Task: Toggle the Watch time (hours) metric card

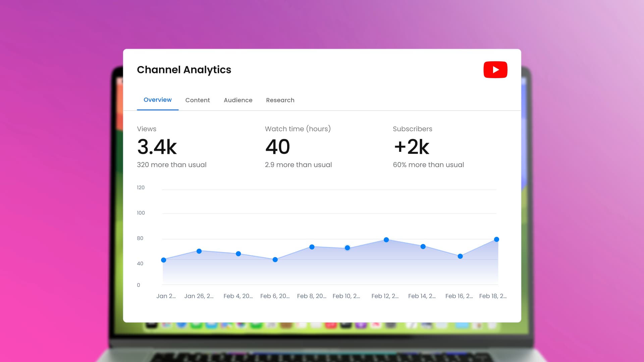Action: 298,146
